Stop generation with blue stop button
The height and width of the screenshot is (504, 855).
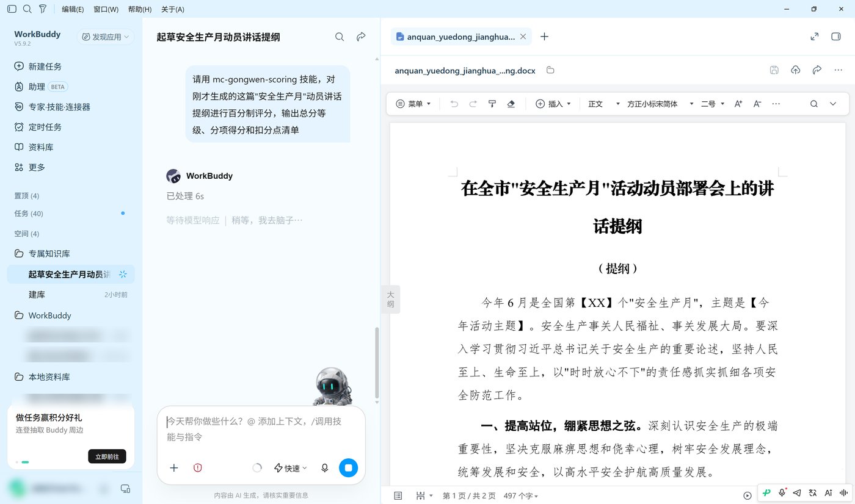coord(348,468)
